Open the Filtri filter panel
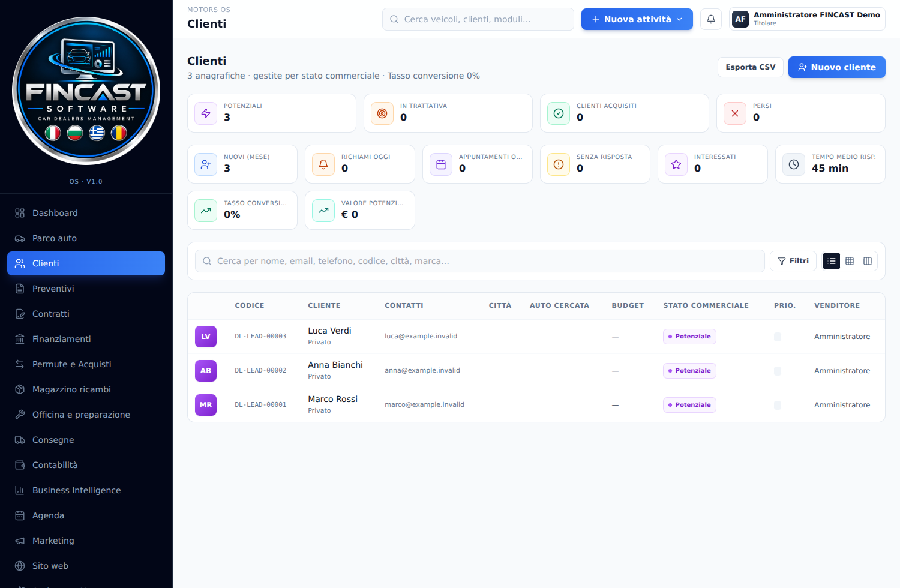This screenshot has height=588, width=900. (x=793, y=261)
